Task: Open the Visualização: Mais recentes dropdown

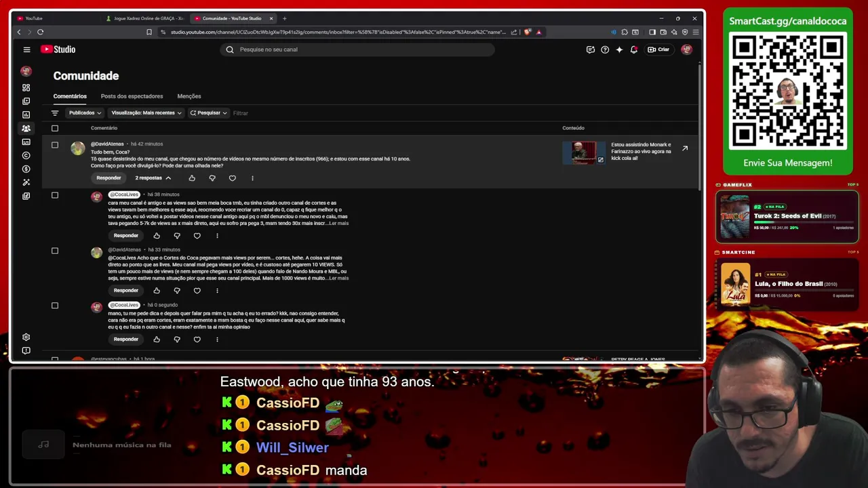Action: (146, 113)
